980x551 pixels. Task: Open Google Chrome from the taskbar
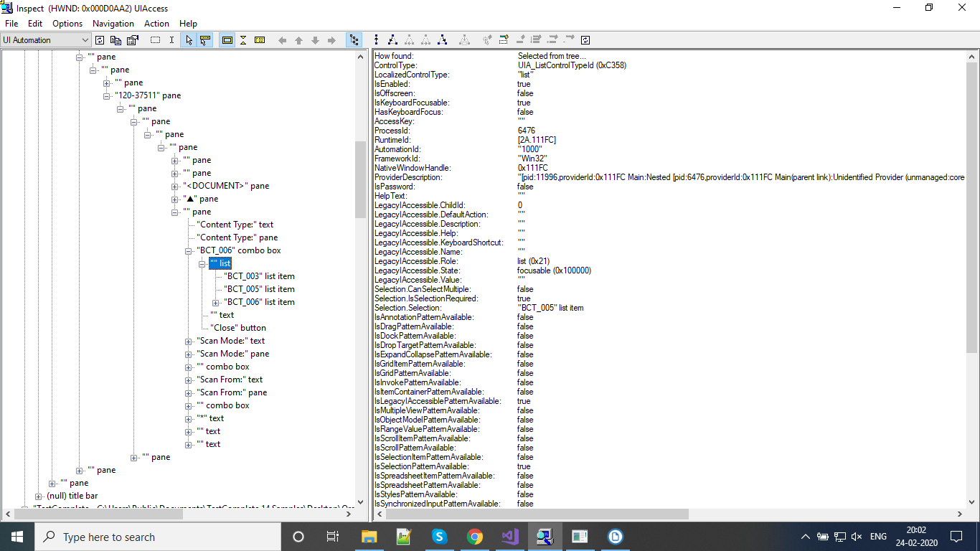point(474,536)
